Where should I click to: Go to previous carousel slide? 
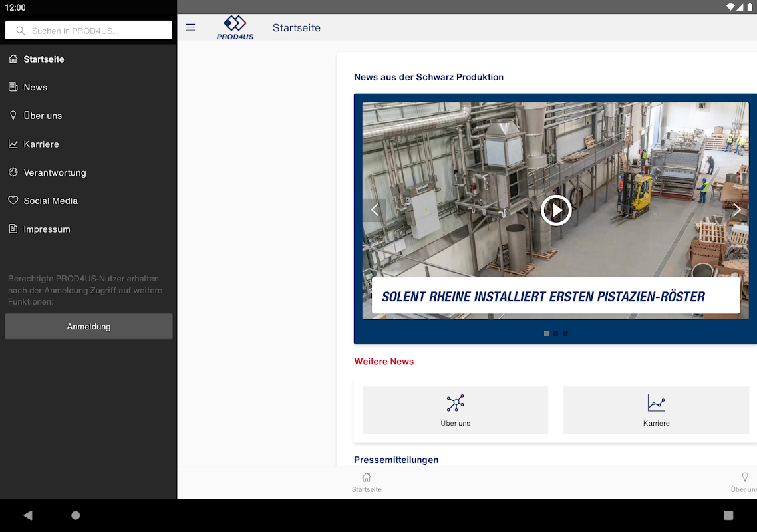[x=375, y=210]
